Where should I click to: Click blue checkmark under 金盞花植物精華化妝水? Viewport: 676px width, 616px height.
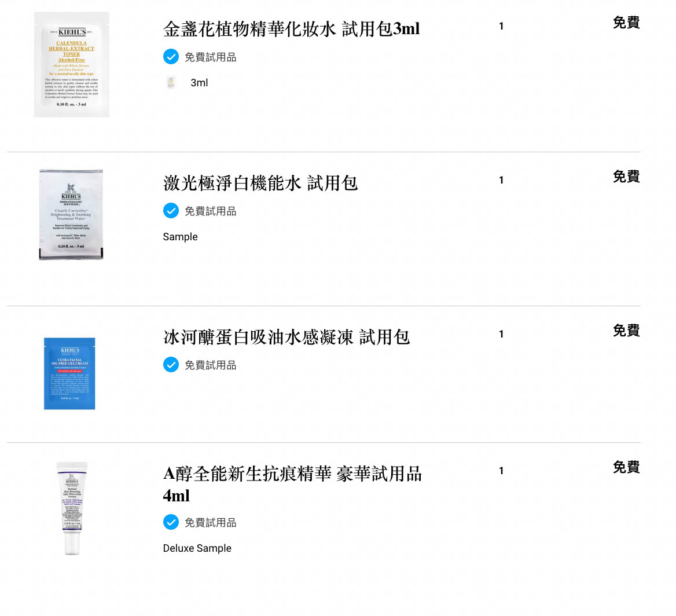coord(171,57)
